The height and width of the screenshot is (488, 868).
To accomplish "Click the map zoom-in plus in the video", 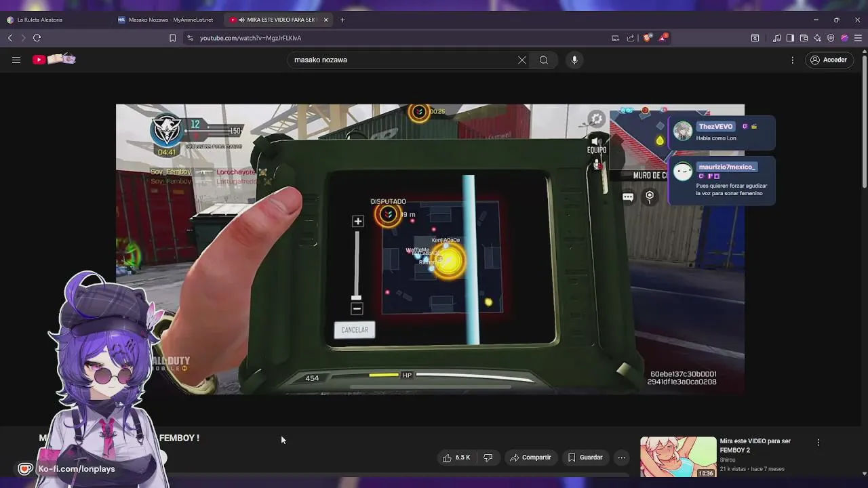I will [x=358, y=221].
